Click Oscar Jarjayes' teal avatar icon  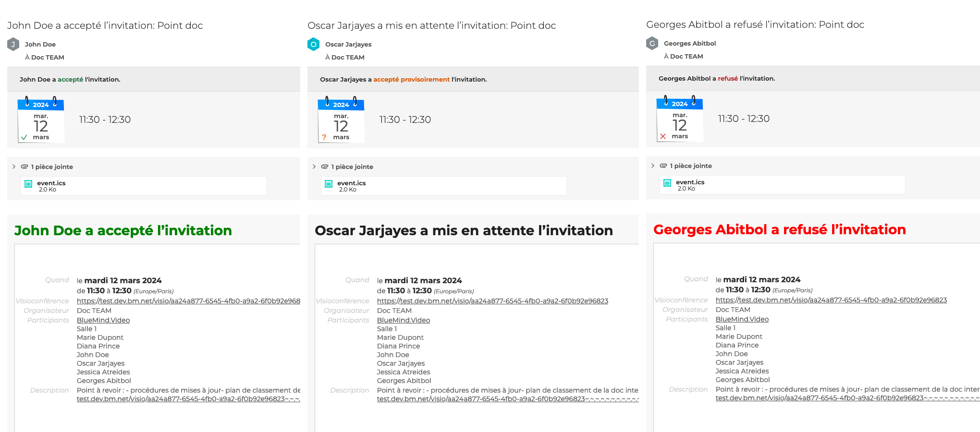click(x=313, y=44)
